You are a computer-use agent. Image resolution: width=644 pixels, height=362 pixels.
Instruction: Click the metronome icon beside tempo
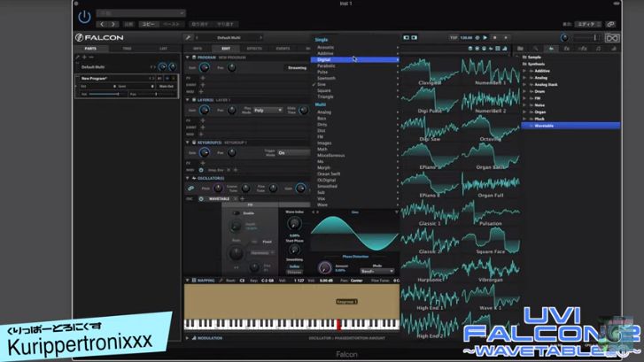click(x=477, y=38)
